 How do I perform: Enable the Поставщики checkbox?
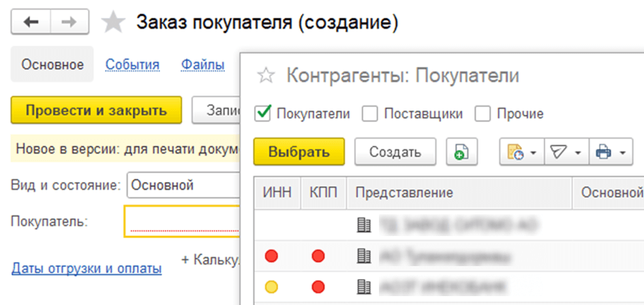(x=370, y=114)
